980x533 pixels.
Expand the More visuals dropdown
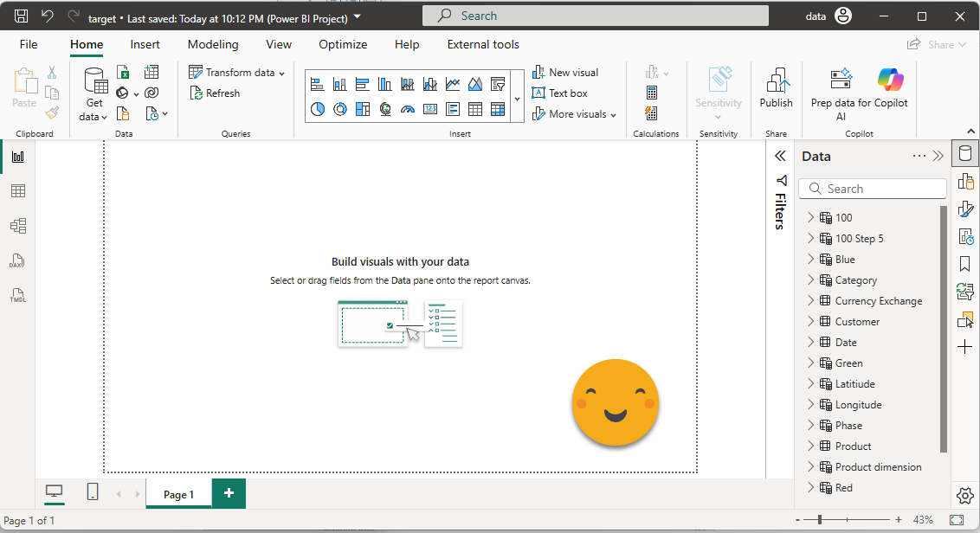click(613, 114)
